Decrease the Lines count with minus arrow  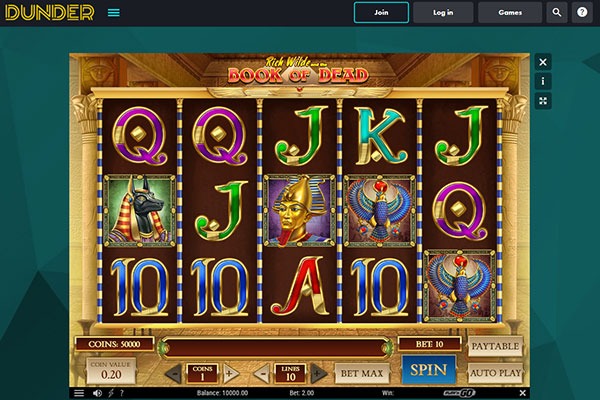tap(262, 374)
